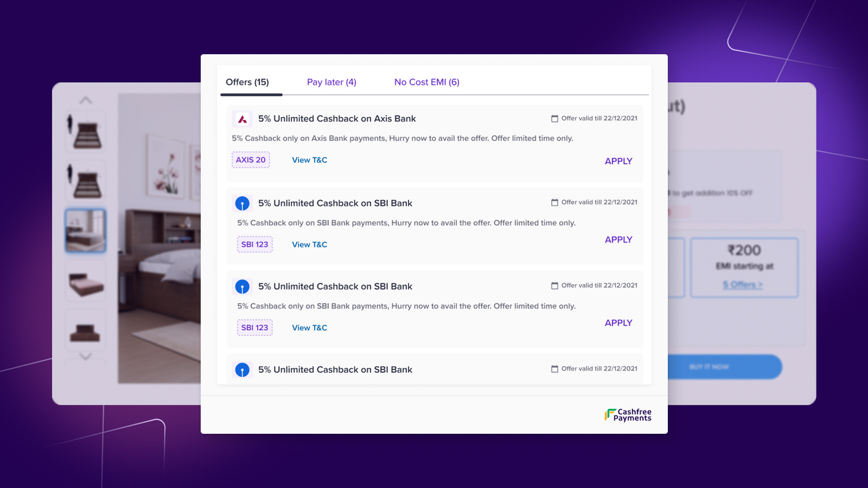The width and height of the screenshot is (868, 488).
Task: Apply the Axis Bank cashback offer
Action: 618,161
